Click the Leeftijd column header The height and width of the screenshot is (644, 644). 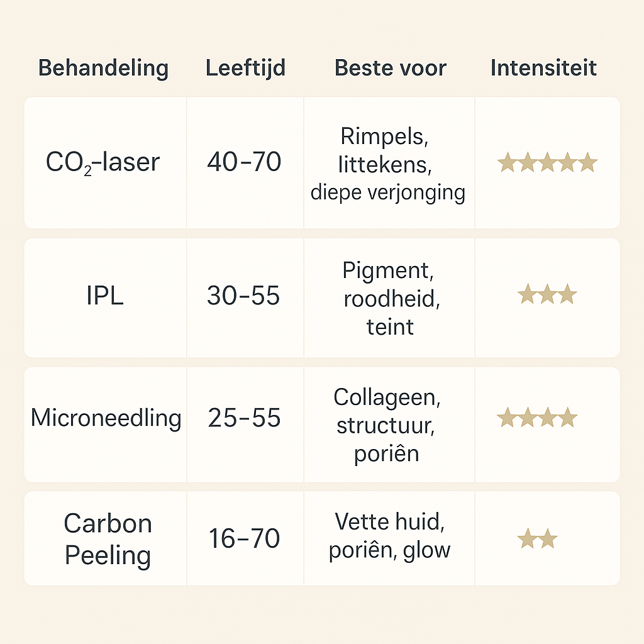click(x=245, y=68)
